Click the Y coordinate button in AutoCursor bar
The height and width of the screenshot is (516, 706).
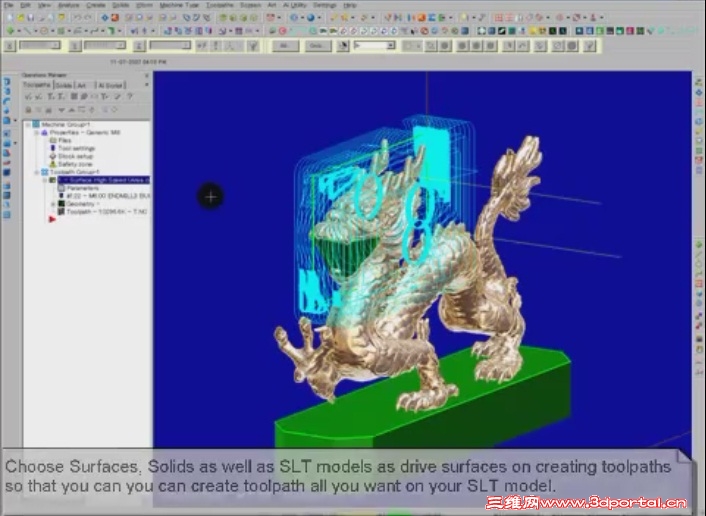click(x=76, y=46)
